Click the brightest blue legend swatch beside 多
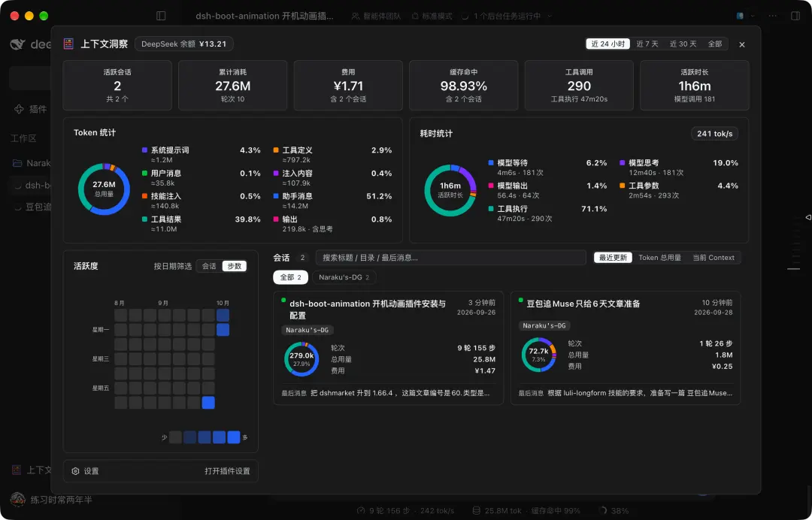 [x=234, y=437]
